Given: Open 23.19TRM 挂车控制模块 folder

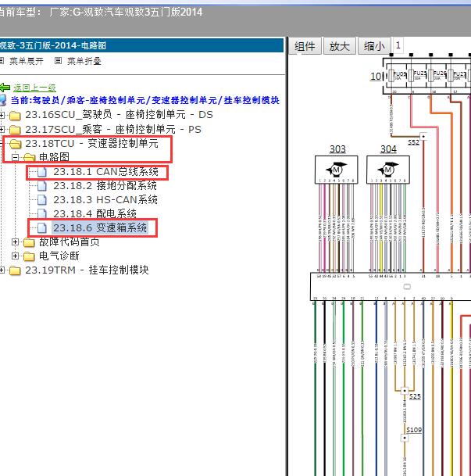Looking at the screenshot, I should click(x=87, y=270).
